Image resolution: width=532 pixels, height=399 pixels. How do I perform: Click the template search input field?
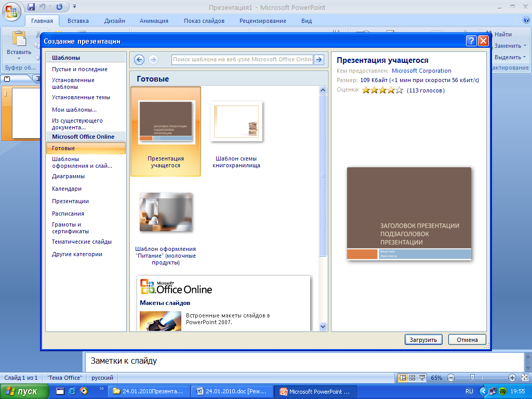tap(242, 59)
